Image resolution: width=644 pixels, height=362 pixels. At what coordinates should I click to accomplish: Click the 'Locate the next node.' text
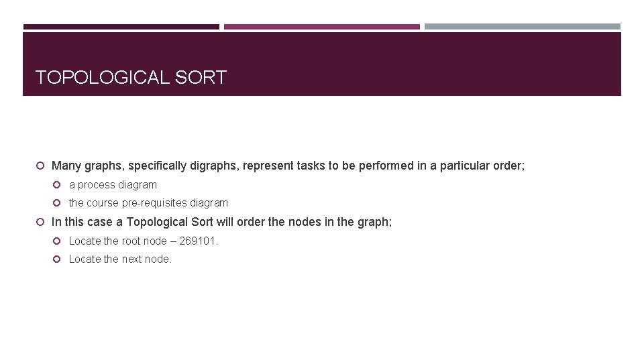click(120, 259)
